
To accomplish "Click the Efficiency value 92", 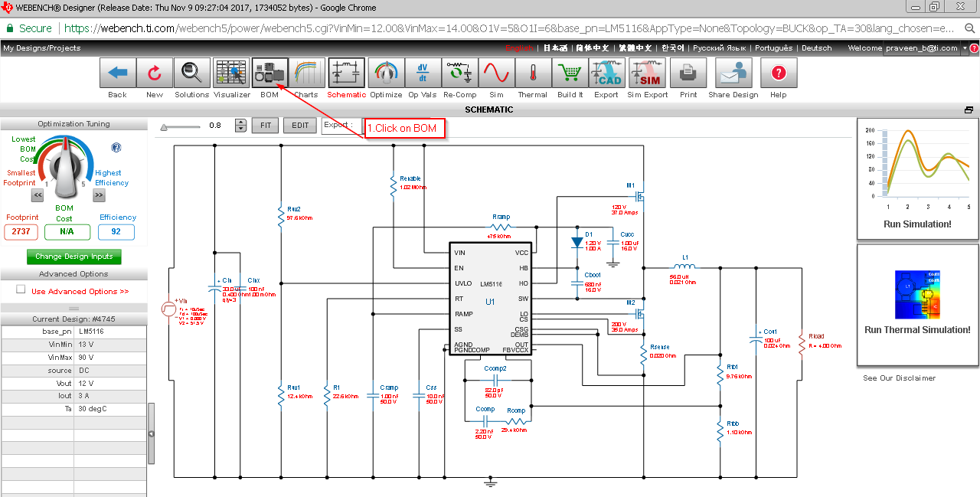I will pos(116,232).
